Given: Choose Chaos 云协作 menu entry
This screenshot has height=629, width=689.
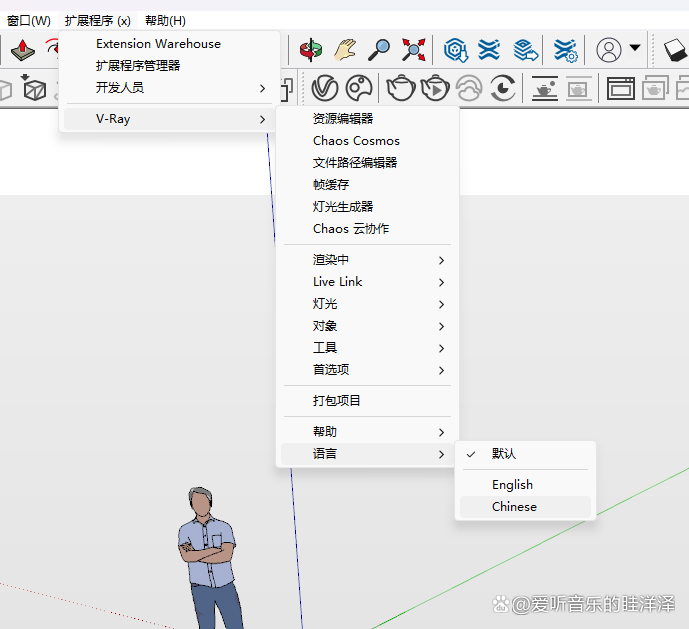Looking at the screenshot, I should (367, 229).
